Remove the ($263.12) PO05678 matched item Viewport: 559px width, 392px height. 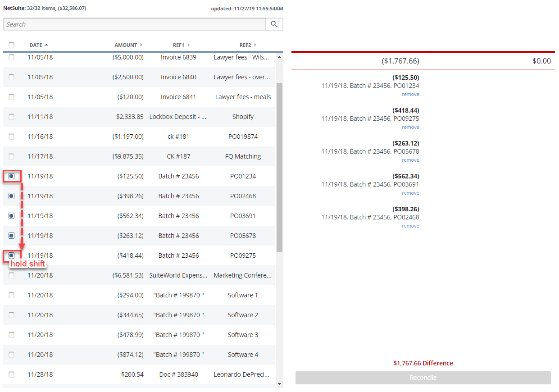pyautogui.click(x=410, y=160)
